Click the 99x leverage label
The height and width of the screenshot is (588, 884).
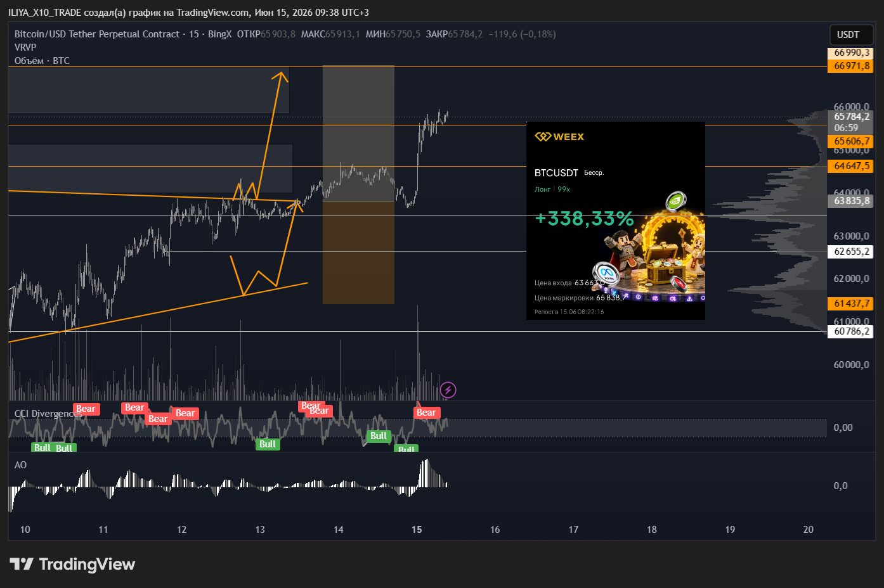[x=564, y=189]
